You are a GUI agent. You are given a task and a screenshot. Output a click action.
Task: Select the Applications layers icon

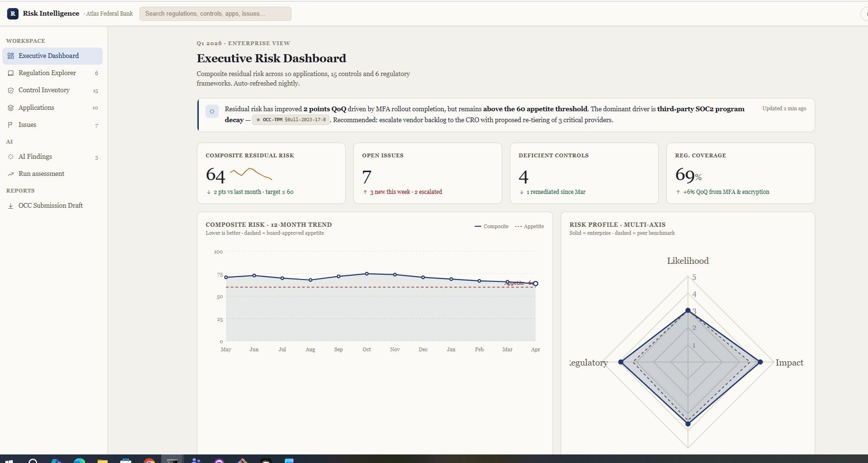click(11, 108)
